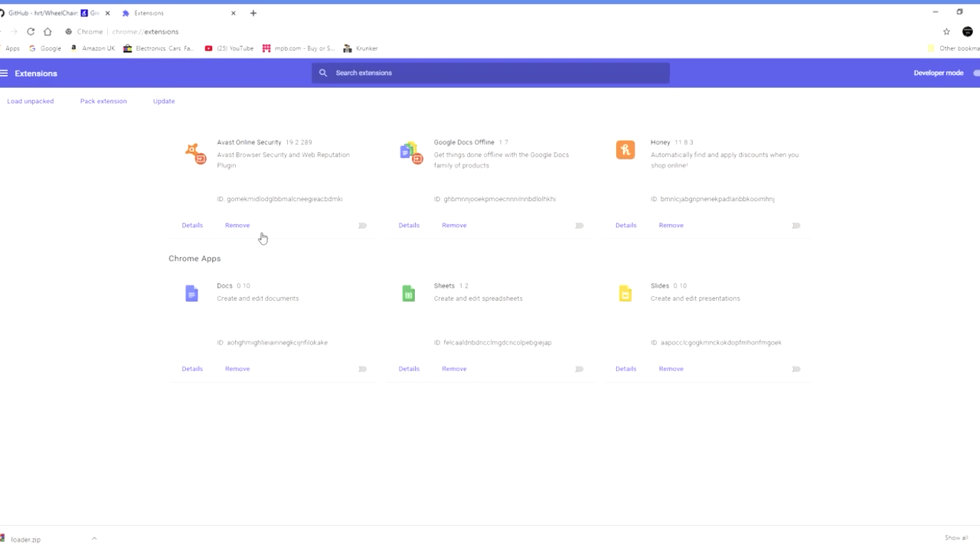This screenshot has width=980, height=551.
Task: Toggle Developer mode switch
Action: click(976, 73)
